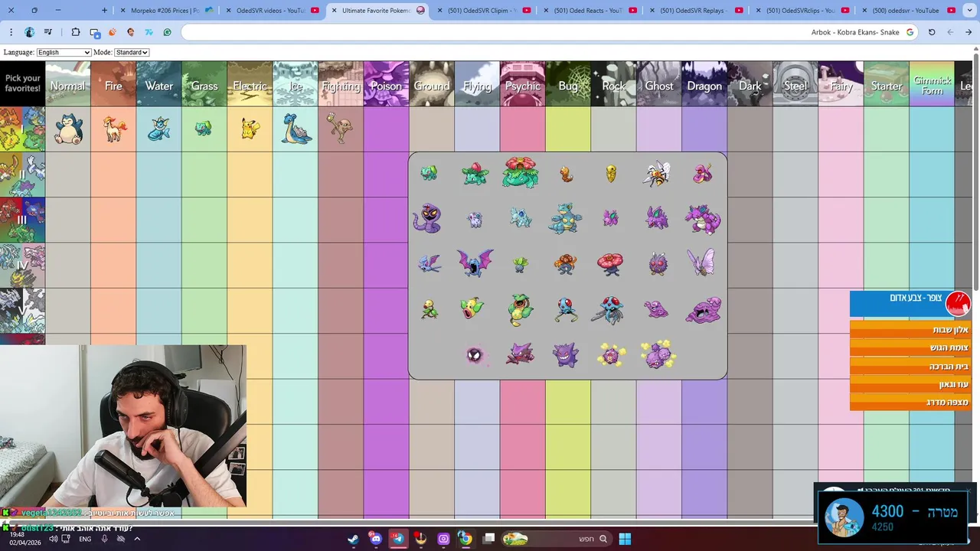Viewport: 980px width, 551px height.
Task: Click the Poison type column header
Action: pyautogui.click(x=386, y=84)
